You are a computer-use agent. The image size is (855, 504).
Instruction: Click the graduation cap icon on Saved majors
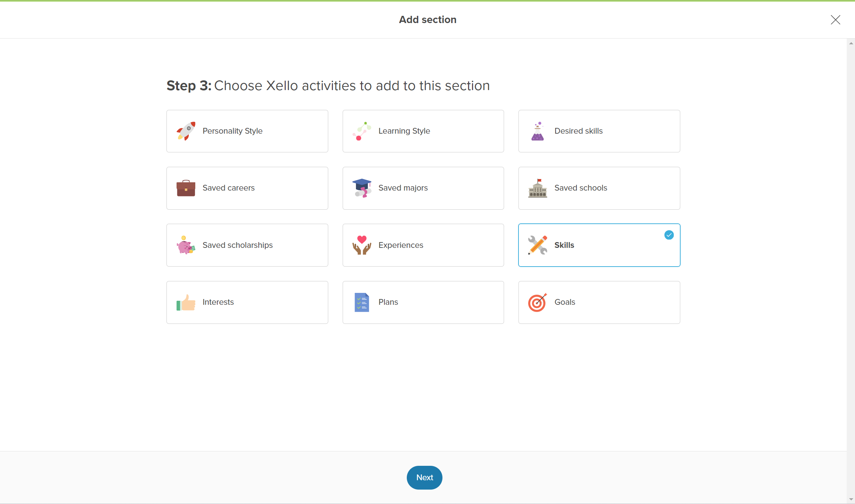[361, 188]
